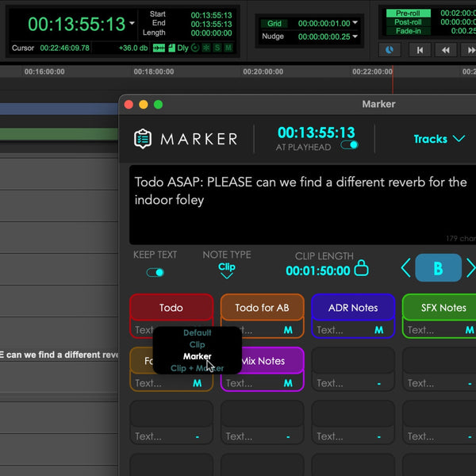This screenshot has height=476, width=476.
Task: Click the red Todo preset button
Action: coord(171,308)
